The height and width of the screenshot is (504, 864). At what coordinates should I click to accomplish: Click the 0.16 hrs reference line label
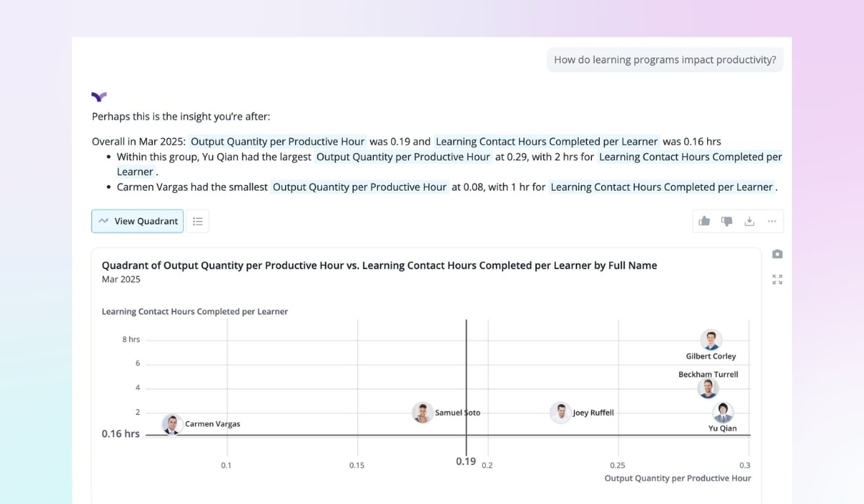121,434
